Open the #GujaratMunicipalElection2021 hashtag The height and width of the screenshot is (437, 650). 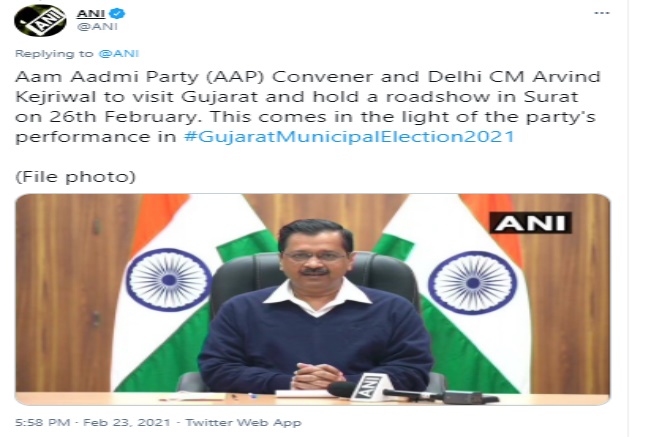point(350,135)
